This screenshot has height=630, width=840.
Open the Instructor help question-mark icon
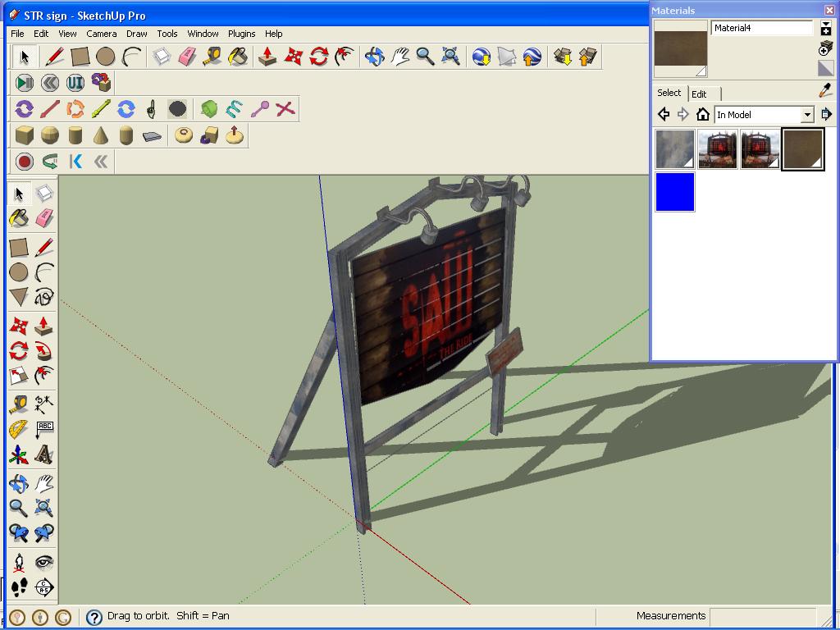tap(94, 617)
